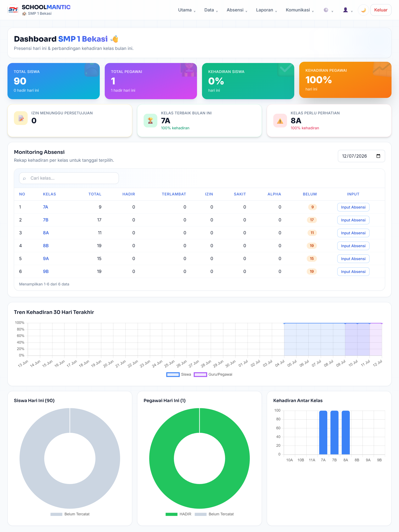Viewport: 399px width, 532px height.
Task: Toggle Guru/Pegawai series in trend chart legend
Action: pyautogui.click(x=213, y=374)
